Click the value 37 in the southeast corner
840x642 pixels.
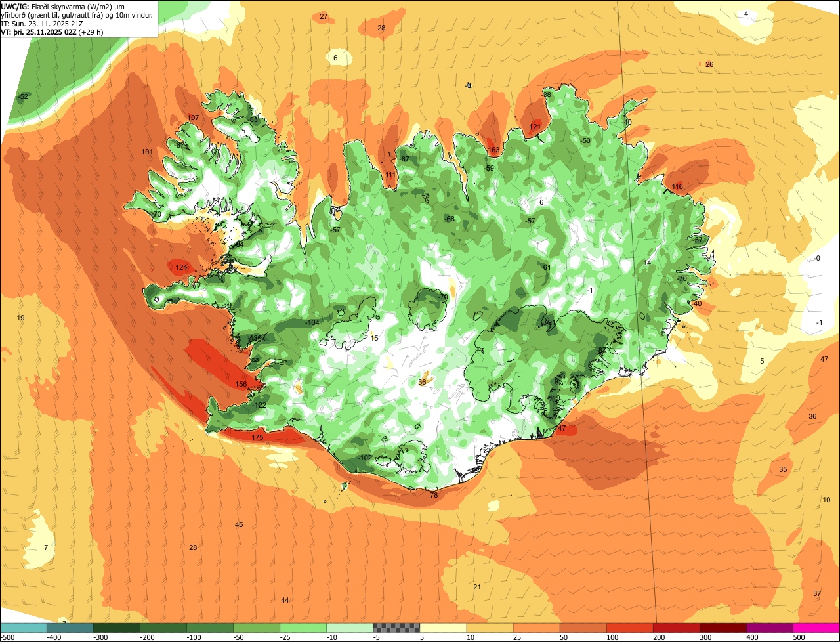tap(817, 593)
